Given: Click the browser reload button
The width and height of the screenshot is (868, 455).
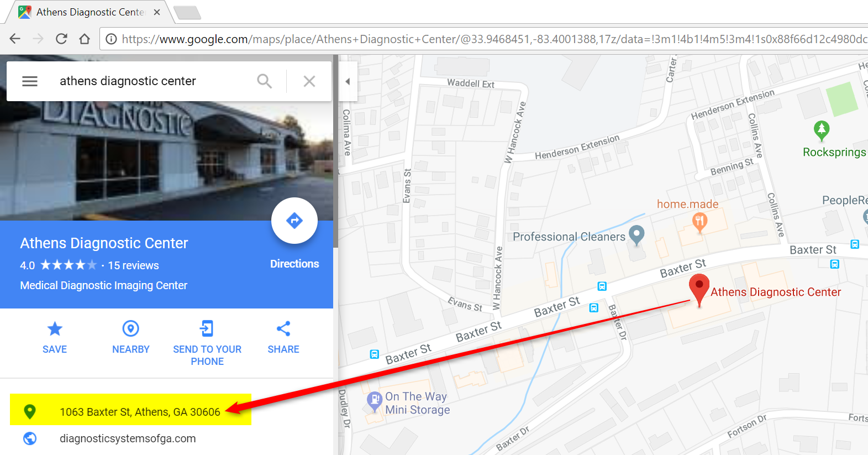Looking at the screenshot, I should click(61, 39).
